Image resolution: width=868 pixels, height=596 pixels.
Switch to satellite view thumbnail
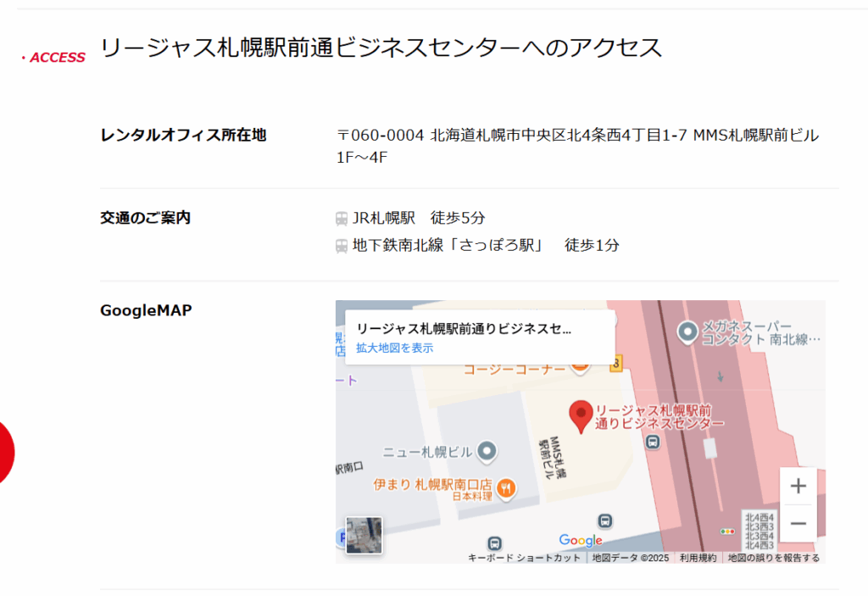pos(364,535)
